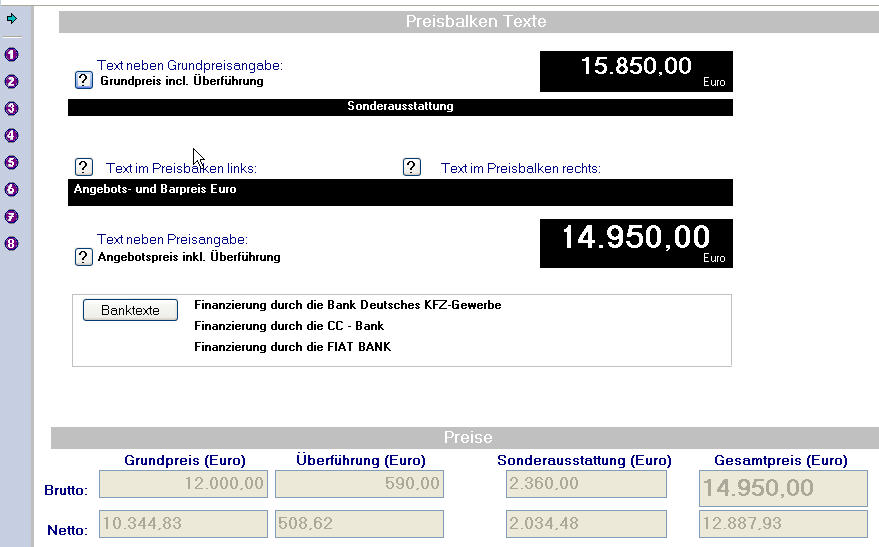
Task: Select 'Finanzierung durch die CC - Bank'
Action: 289,326
